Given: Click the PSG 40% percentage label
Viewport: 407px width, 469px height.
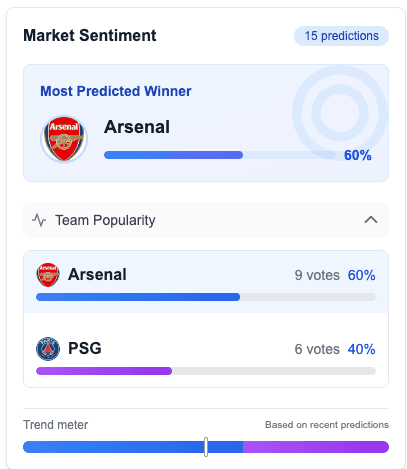Looking at the screenshot, I should (x=361, y=349).
